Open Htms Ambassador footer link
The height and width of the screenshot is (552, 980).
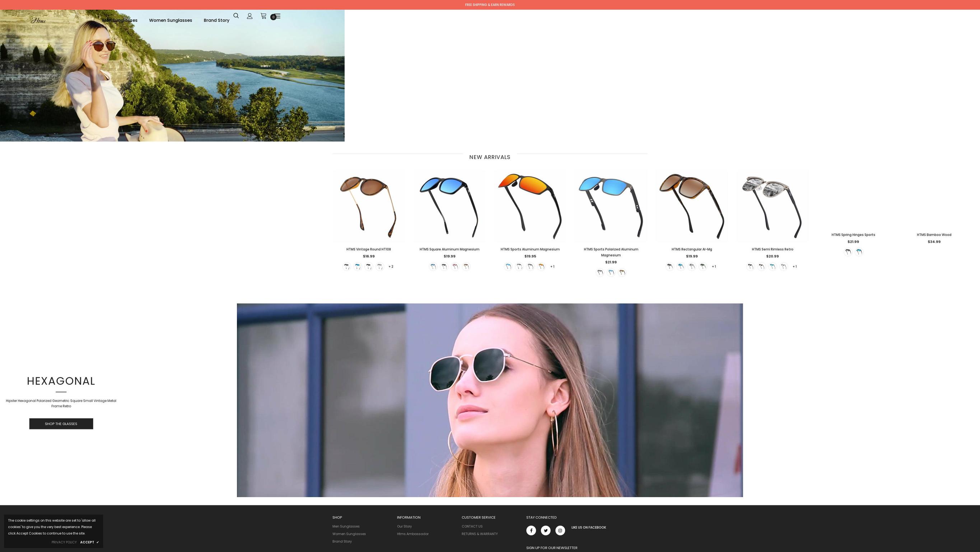coord(413,534)
